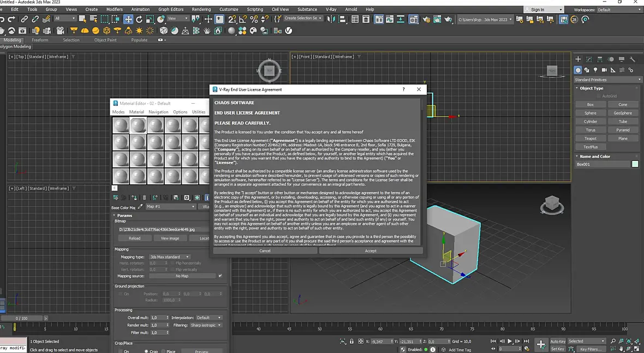The image size is (644, 353).
Task: Open the Rendering menu
Action: (201, 9)
